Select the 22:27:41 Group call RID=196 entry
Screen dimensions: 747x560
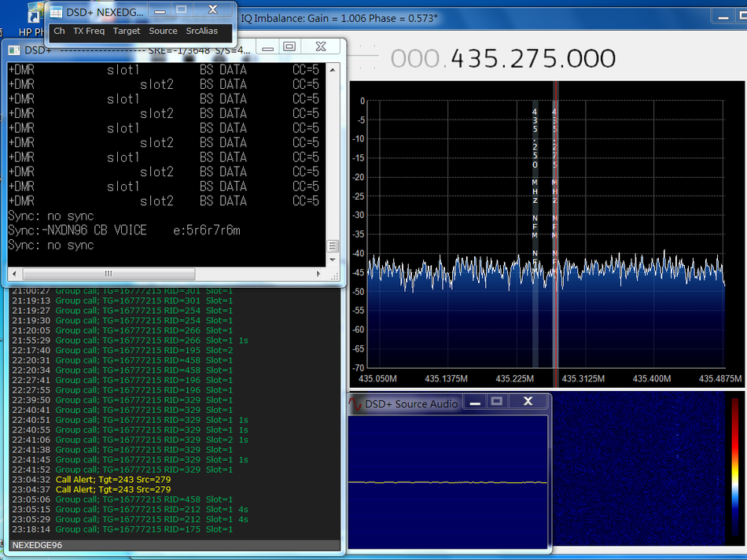tap(123, 381)
